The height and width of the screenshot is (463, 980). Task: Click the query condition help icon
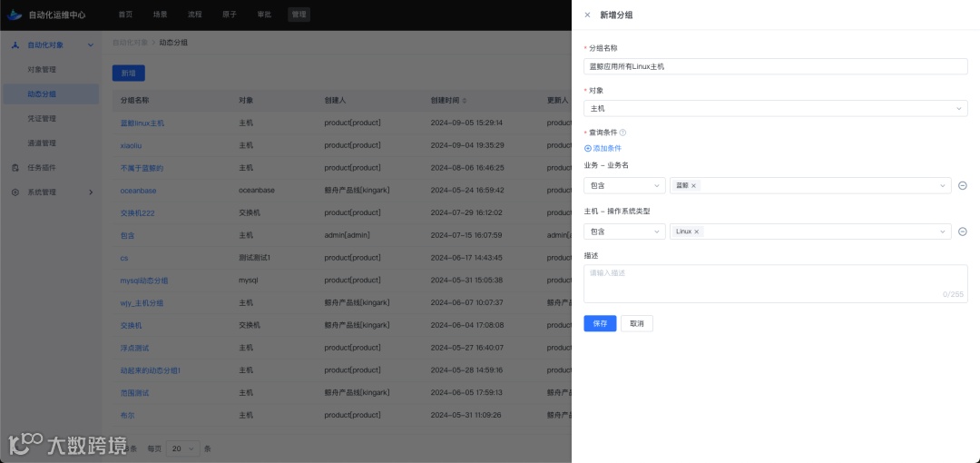point(622,133)
